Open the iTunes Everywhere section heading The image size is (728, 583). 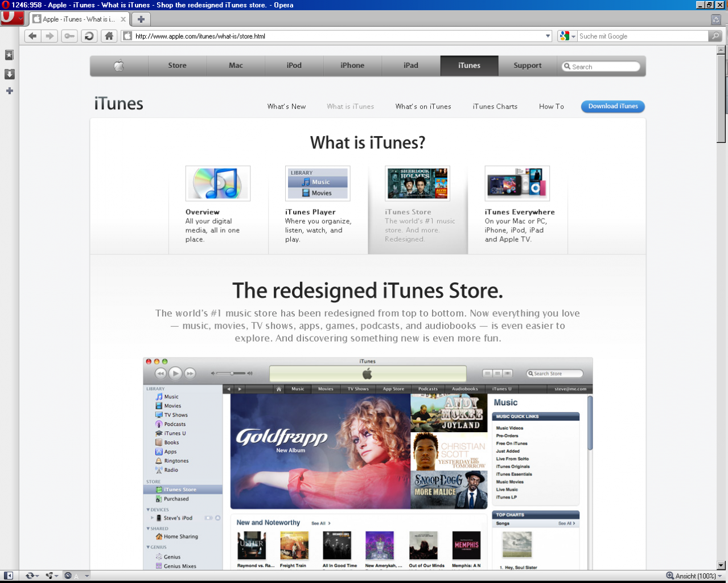tap(520, 212)
